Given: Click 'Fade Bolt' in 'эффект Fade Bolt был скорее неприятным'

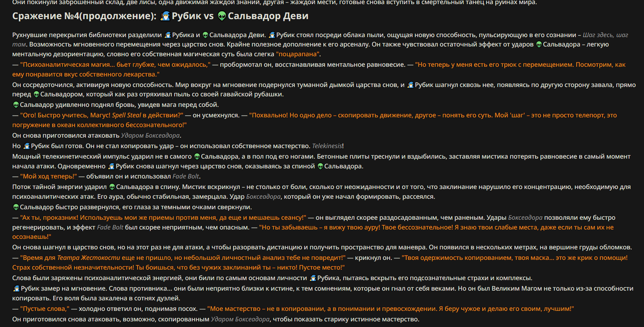Looking at the screenshot, I should [110, 227].
